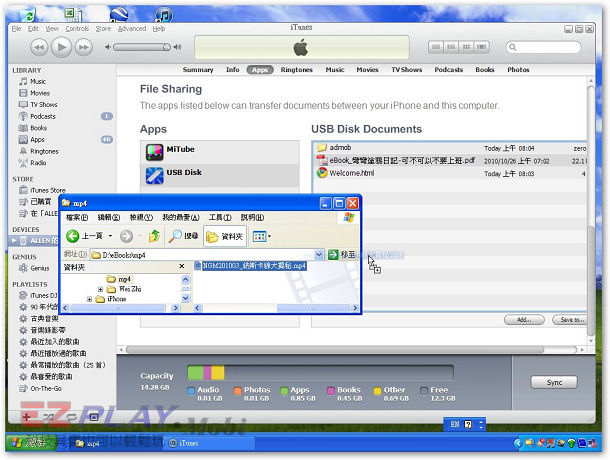The height and width of the screenshot is (460, 610).
Task: Click the Explorer Up folder button
Action: [154, 236]
